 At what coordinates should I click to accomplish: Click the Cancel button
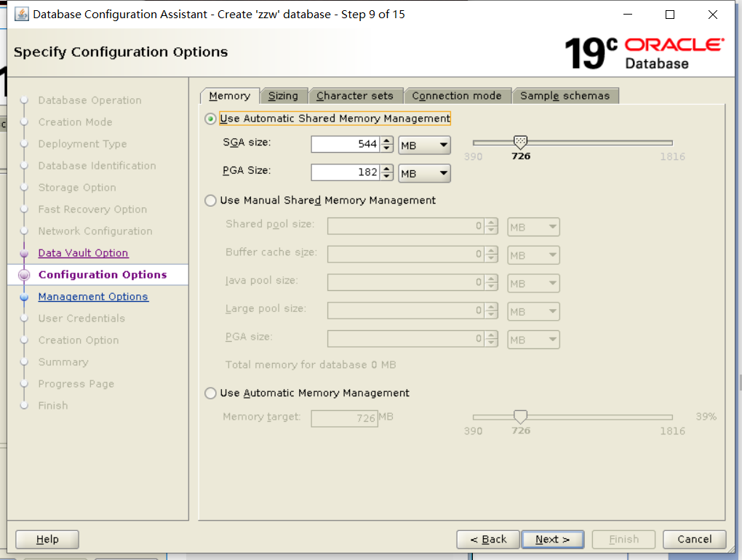pos(694,539)
